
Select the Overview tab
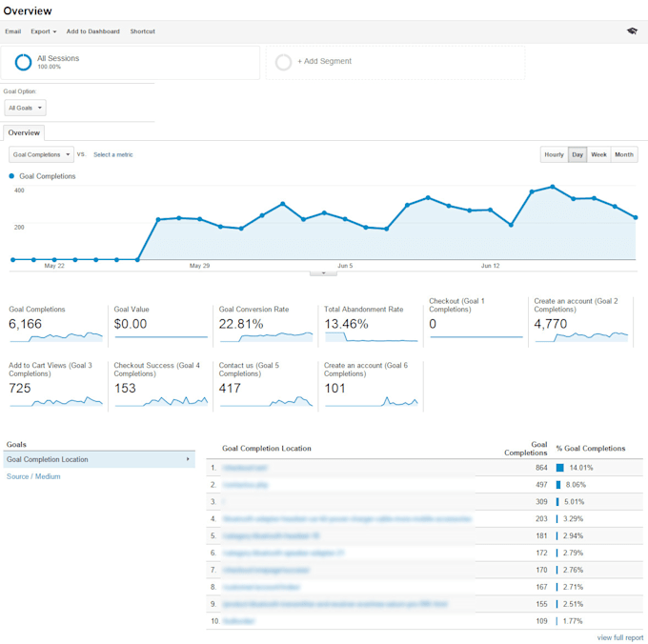coord(24,132)
